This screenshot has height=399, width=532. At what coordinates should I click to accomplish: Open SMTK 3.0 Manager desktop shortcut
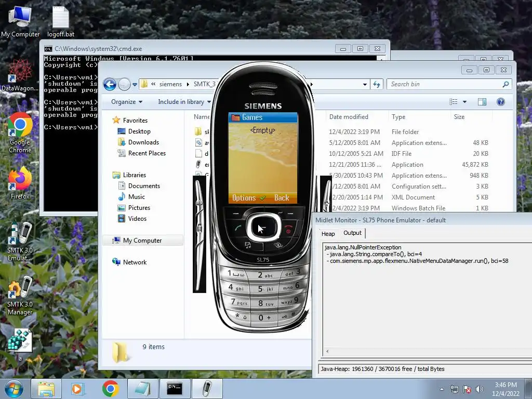click(20, 296)
